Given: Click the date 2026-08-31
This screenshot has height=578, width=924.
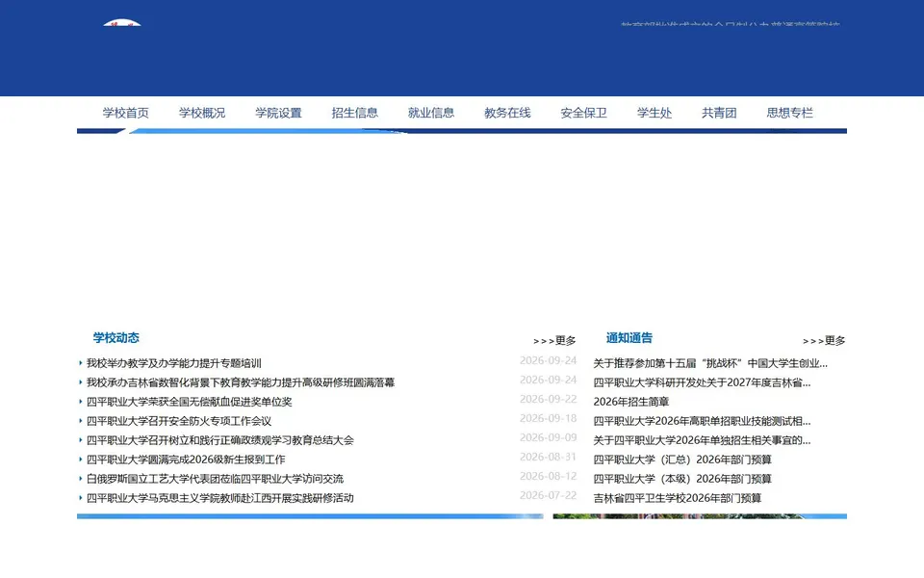Looking at the screenshot, I should pyautogui.click(x=548, y=457).
